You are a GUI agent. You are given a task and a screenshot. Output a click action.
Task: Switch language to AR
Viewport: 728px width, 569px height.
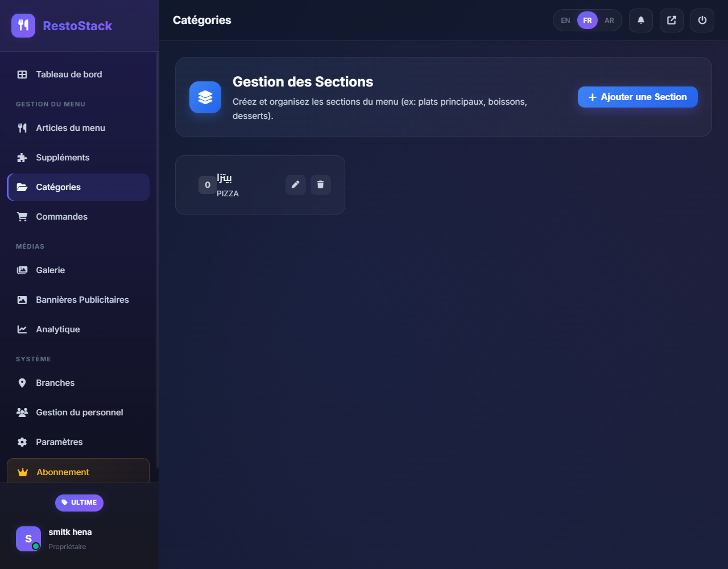tap(609, 20)
